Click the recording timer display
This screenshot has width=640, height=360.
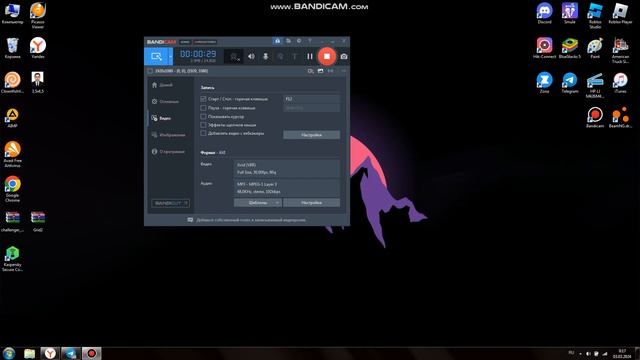click(x=198, y=54)
